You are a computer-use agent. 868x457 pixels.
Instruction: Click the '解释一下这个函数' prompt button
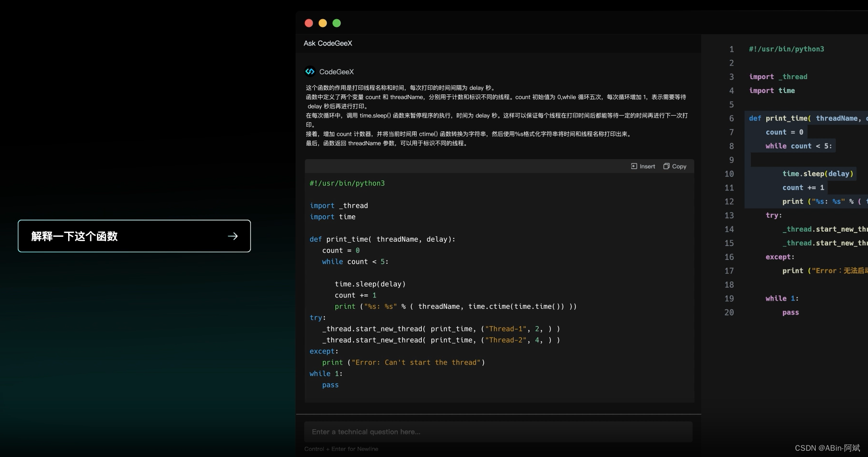click(134, 236)
